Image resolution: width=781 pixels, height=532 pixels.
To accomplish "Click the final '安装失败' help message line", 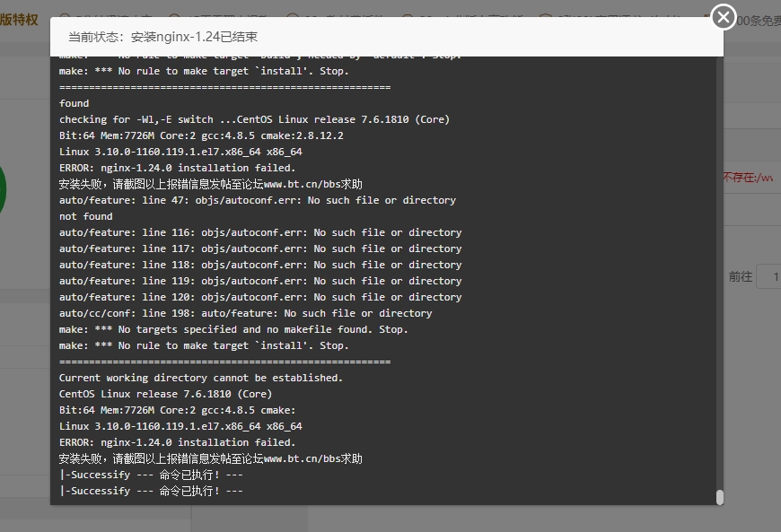I will pyautogui.click(x=211, y=458).
